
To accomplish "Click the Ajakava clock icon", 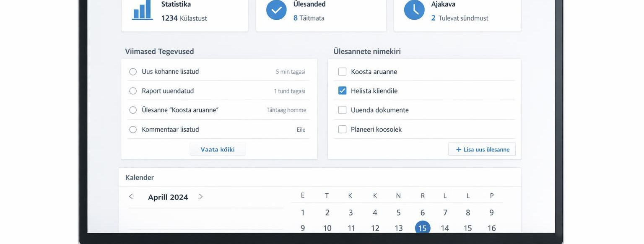I will pyautogui.click(x=414, y=10).
